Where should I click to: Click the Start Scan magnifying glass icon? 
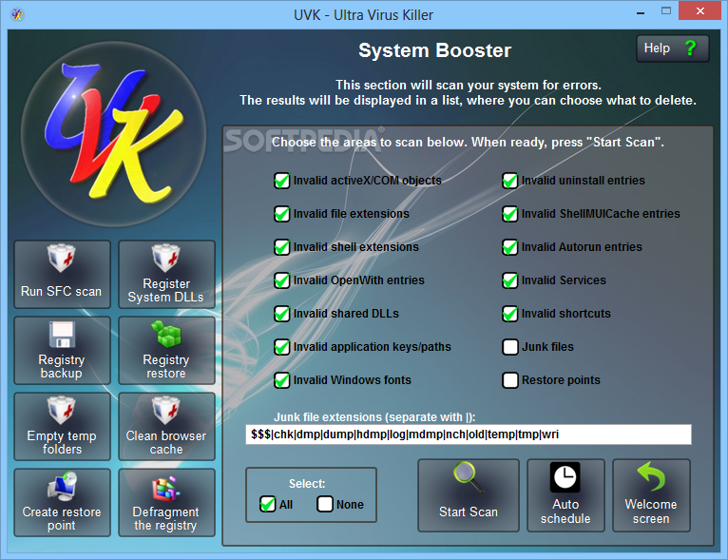[x=468, y=476]
